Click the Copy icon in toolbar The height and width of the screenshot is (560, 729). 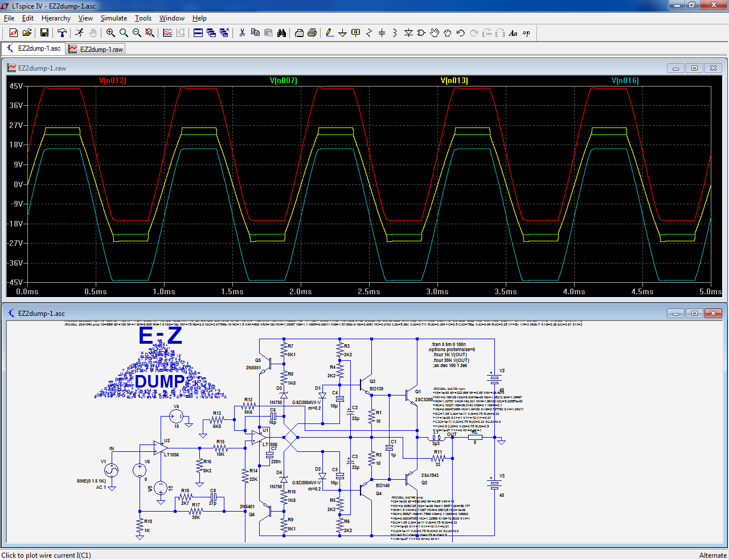255,33
